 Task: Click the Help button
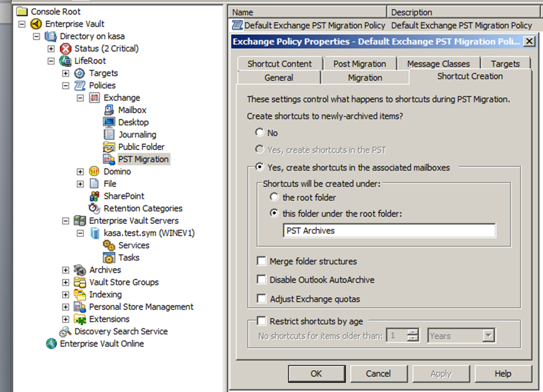pyautogui.click(x=503, y=374)
